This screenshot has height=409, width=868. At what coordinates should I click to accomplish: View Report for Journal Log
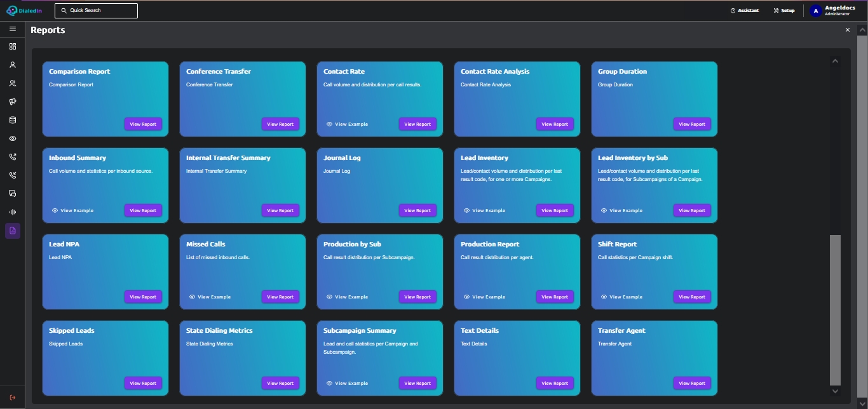(417, 211)
